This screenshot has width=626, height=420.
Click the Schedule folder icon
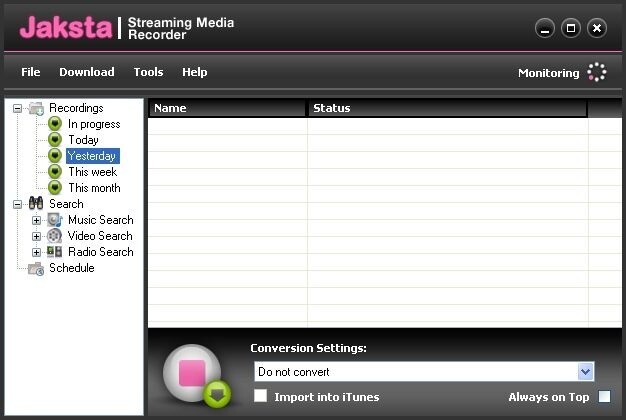(36, 268)
